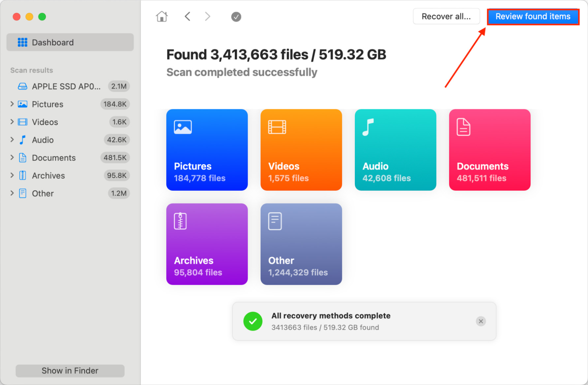This screenshot has height=385, width=588.
Task: Click the Recover all button
Action: (446, 16)
